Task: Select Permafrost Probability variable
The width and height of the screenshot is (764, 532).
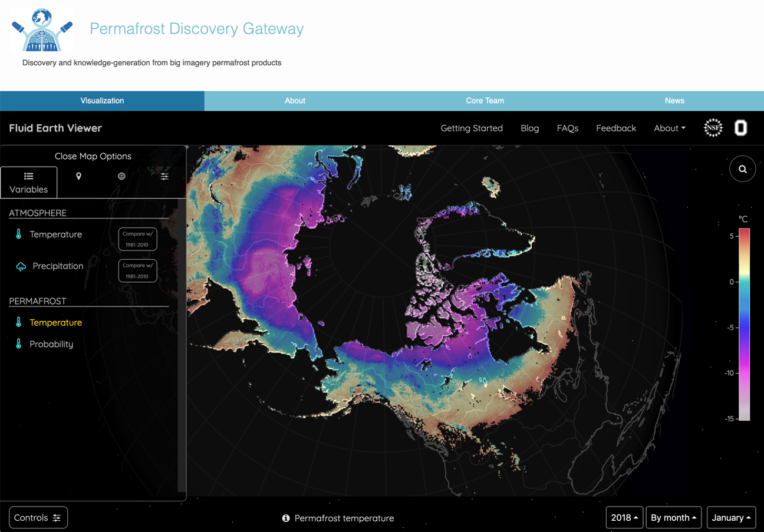Action: 51,344
